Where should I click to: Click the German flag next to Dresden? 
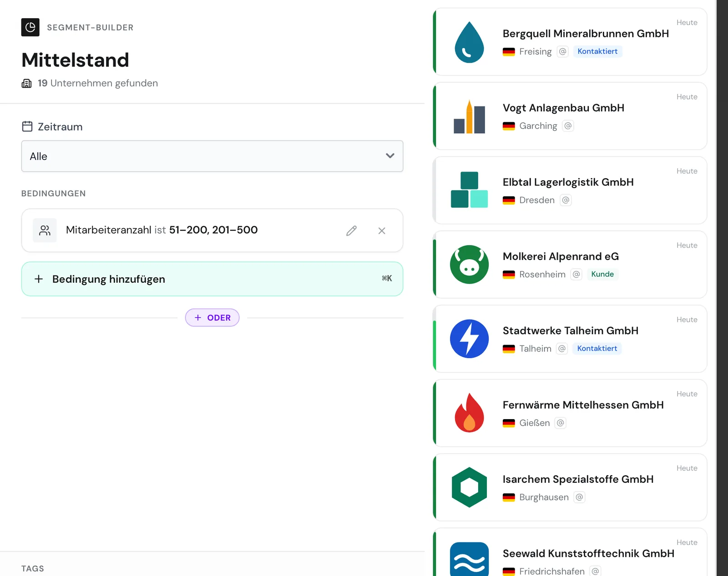pos(509,200)
